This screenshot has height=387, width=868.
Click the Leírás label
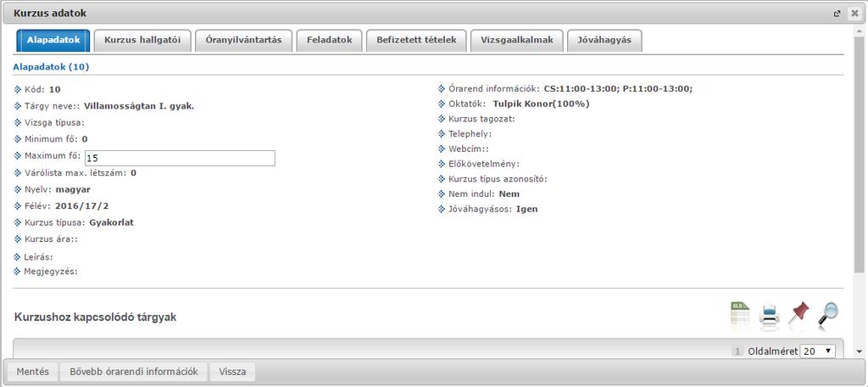pyautogui.click(x=39, y=256)
